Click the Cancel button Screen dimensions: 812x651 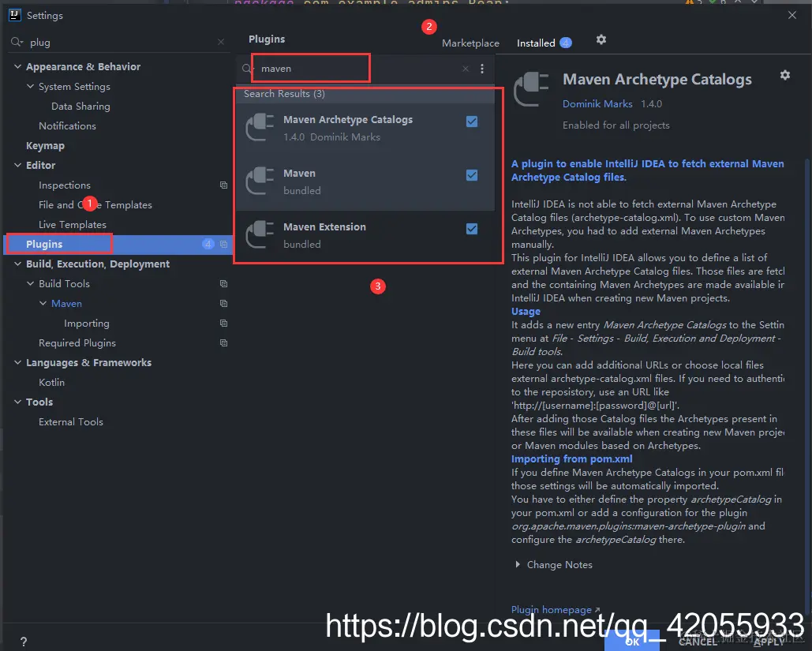click(698, 642)
